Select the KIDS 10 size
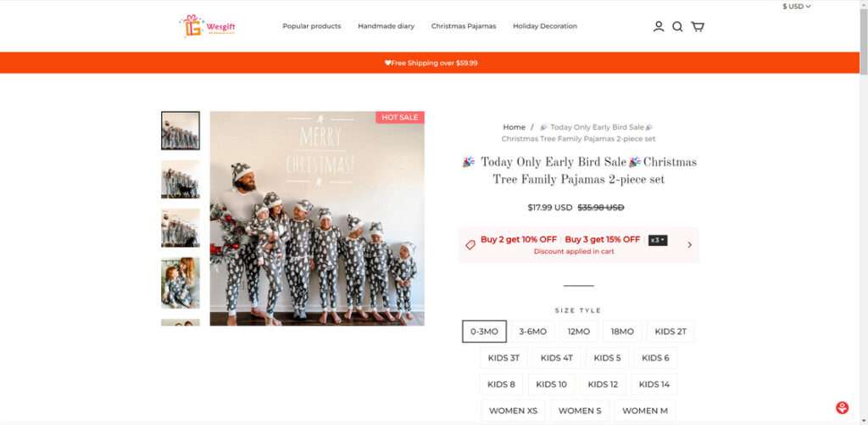 pyautogui.click(x=551, y=384)
